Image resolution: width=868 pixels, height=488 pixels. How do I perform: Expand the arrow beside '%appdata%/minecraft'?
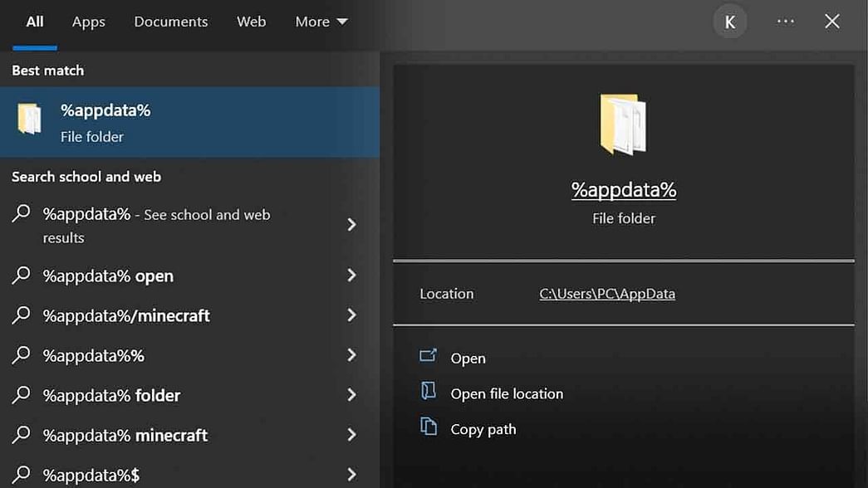[351, 315]
